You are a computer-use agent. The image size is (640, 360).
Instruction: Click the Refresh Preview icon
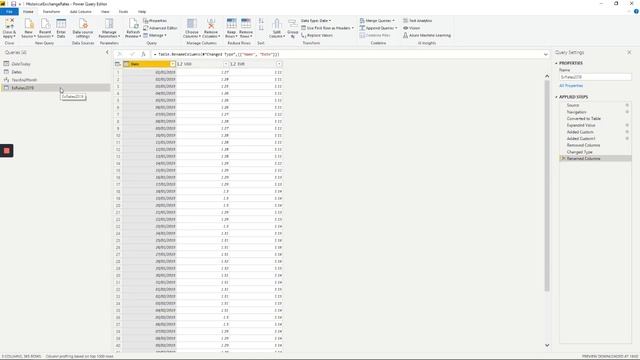(133, 24)
